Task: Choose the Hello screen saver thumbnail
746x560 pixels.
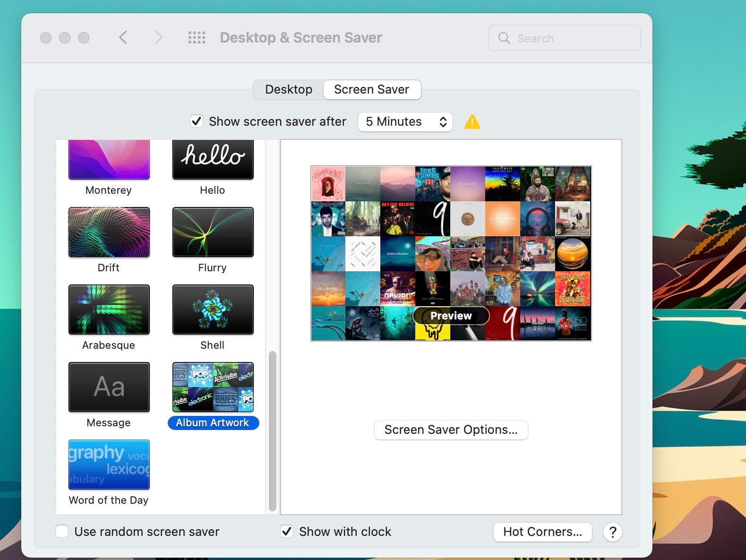Action: pyautogui.click(x=213, y=160)
